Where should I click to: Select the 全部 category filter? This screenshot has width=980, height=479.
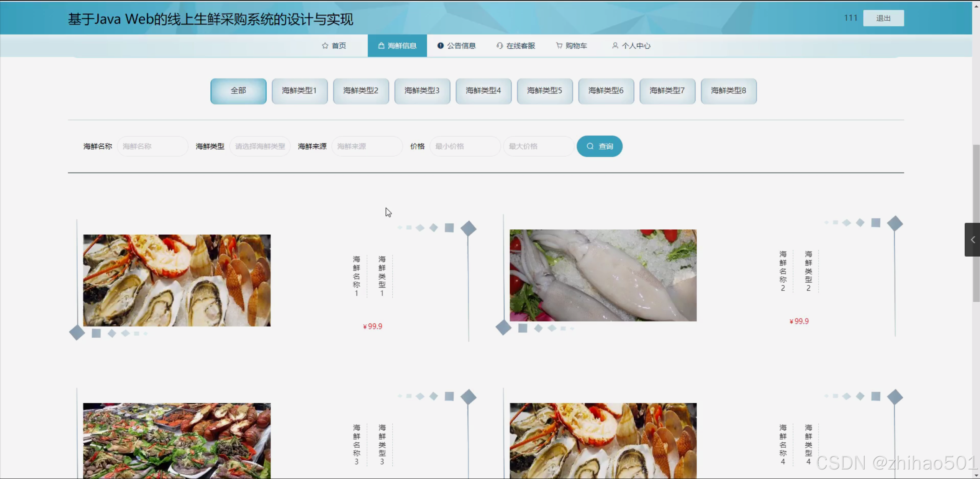tap(238, 91)
